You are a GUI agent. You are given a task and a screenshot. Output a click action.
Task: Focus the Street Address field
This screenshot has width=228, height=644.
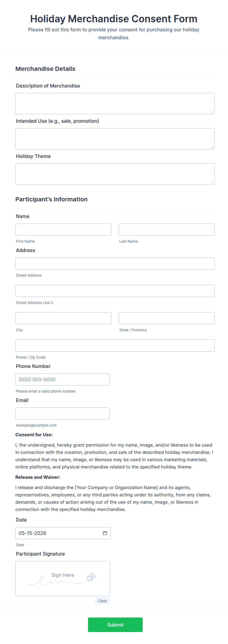coord(115,264)
